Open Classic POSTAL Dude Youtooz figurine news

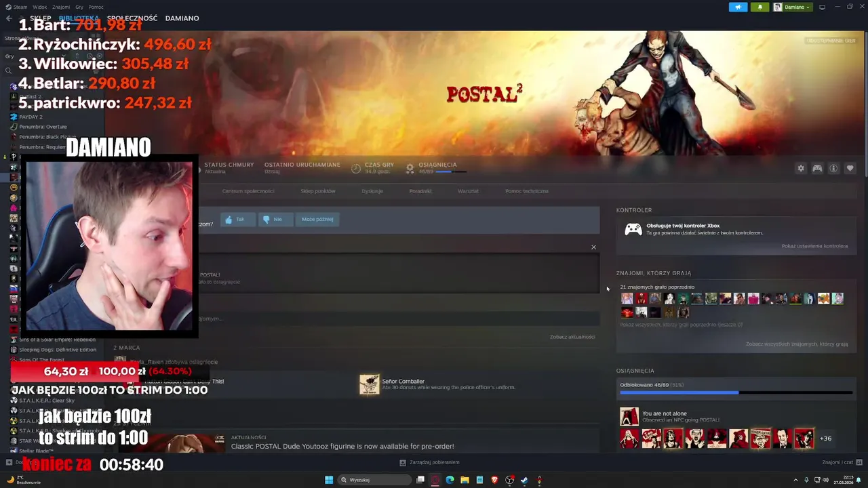[x=342, y=446]
